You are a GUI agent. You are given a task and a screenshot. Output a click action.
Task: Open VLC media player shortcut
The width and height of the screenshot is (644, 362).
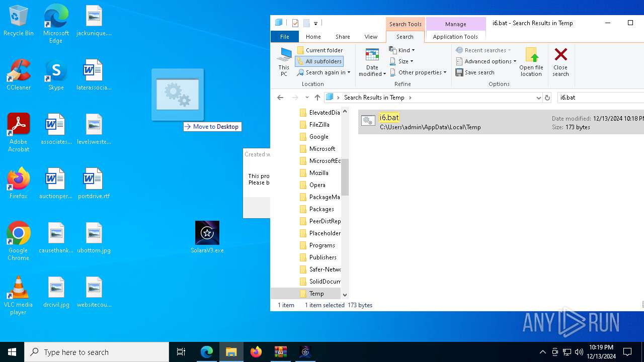[19, 296]
